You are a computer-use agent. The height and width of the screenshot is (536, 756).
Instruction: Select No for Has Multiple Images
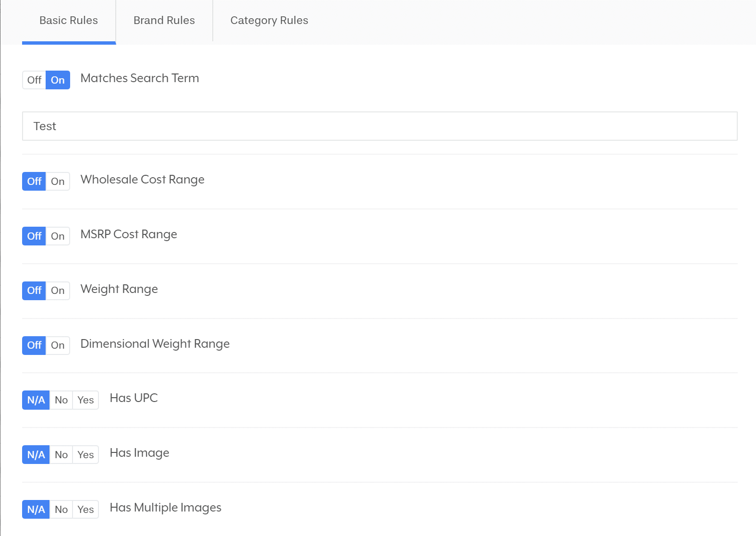[x=61, y=510]
